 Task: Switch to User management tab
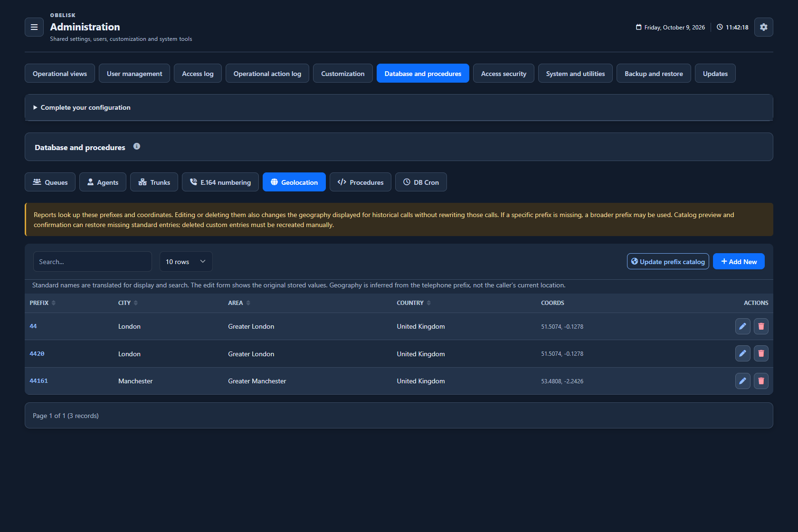pyautogui.click(x=134, y=73)
